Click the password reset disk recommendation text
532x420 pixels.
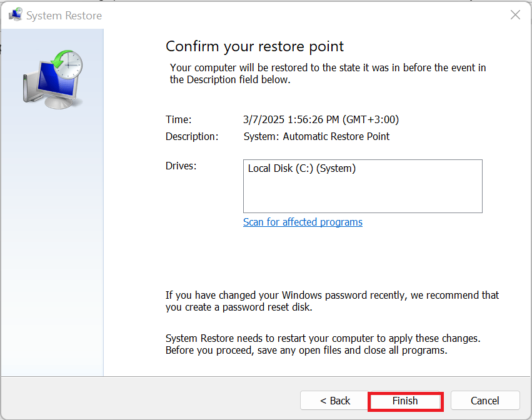(x=332, y=301)
